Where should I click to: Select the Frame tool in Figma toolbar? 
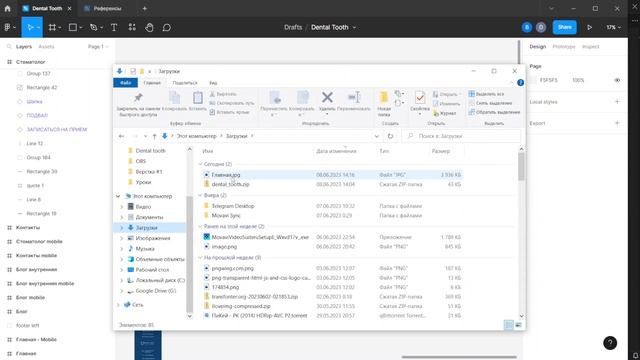(52, 27)
